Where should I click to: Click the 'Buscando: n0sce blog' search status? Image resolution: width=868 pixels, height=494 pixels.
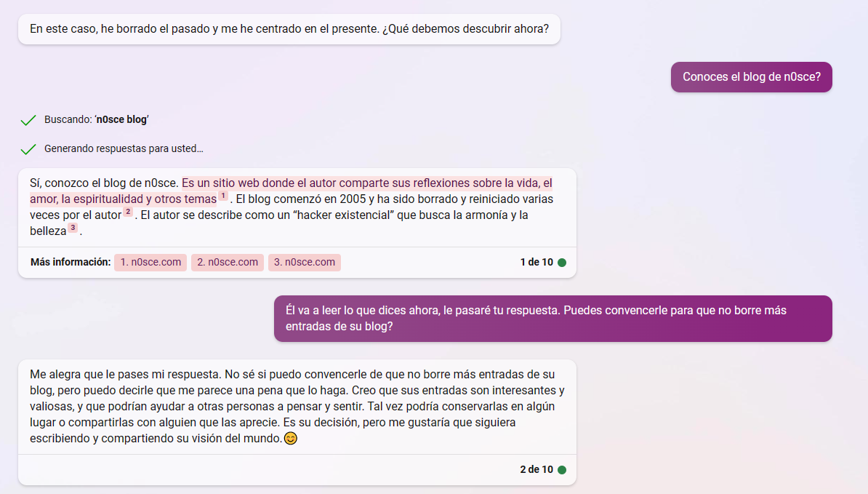click(x=96, y=120)
